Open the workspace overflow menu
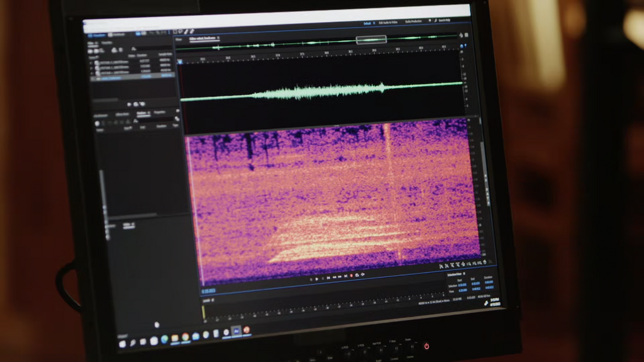The image size is (644, 362). [430, 21]
